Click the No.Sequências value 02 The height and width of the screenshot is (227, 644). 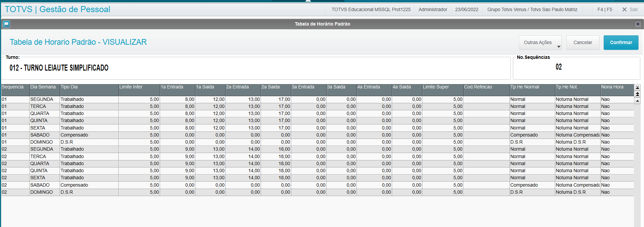(559, 67)
